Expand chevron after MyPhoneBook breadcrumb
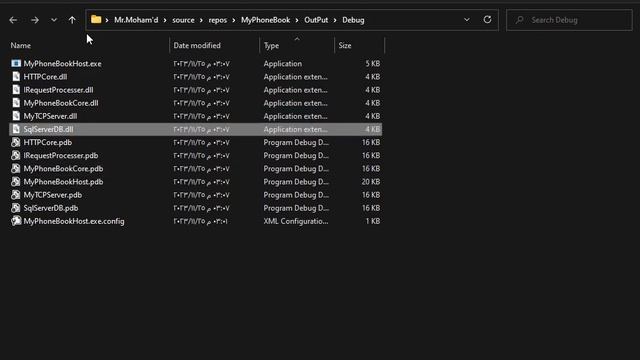This screenshot has width=640, height=360. (x=297, y=20)
